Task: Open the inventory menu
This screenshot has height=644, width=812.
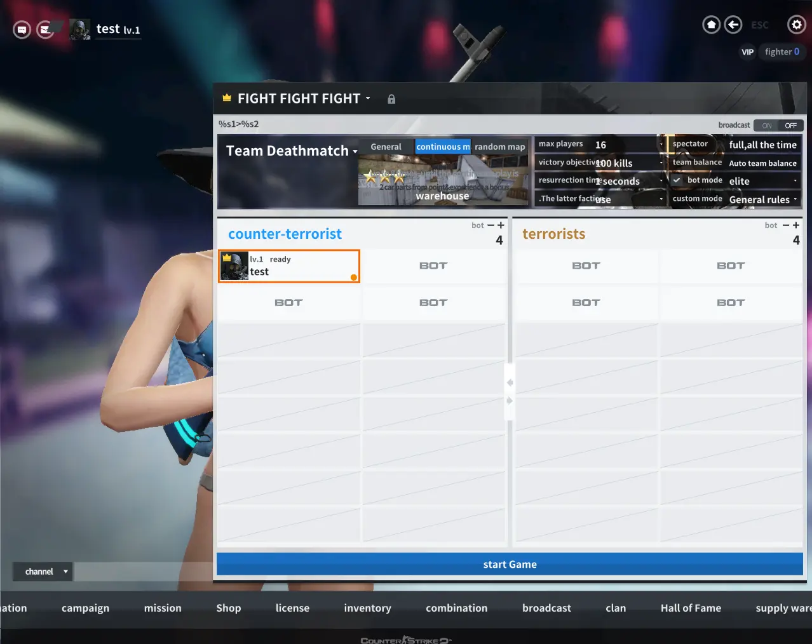Action: click(367, 608)
